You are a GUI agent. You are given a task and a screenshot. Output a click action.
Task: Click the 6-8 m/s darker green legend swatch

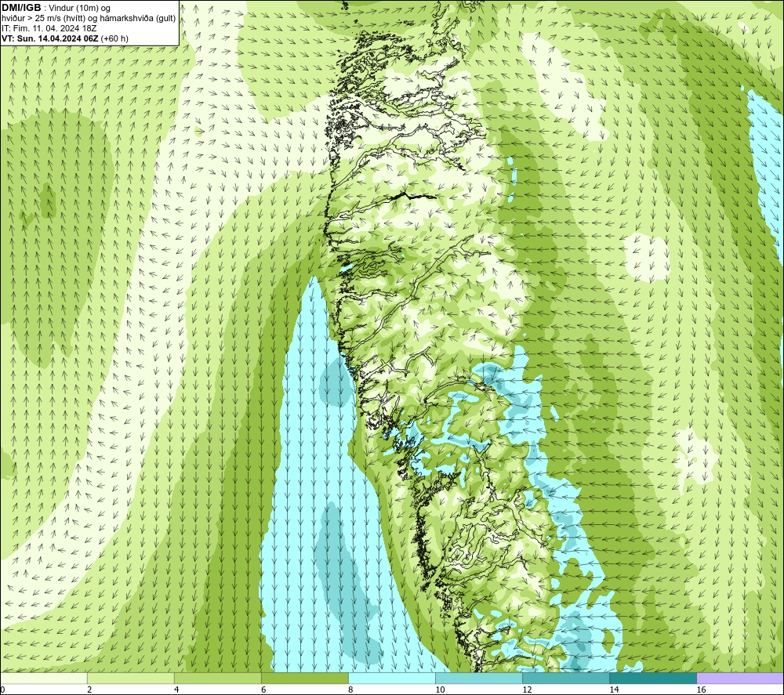pos(304,679)
